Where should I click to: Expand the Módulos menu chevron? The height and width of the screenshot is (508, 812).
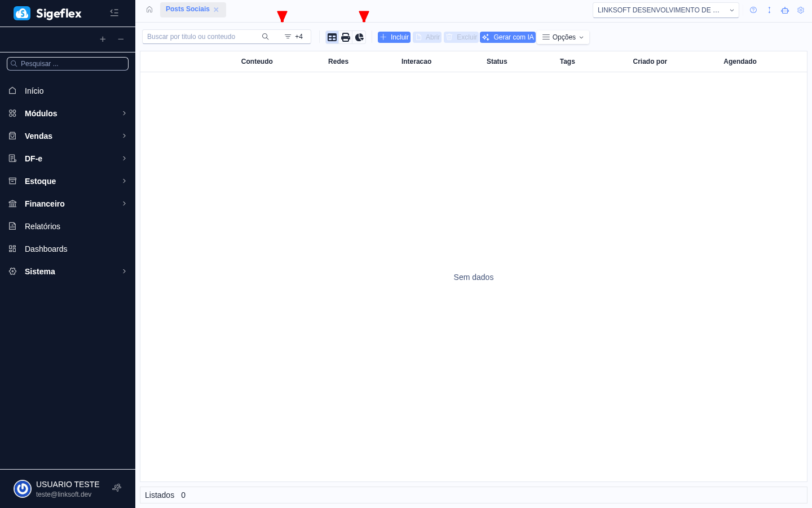(x=124, y=113)
